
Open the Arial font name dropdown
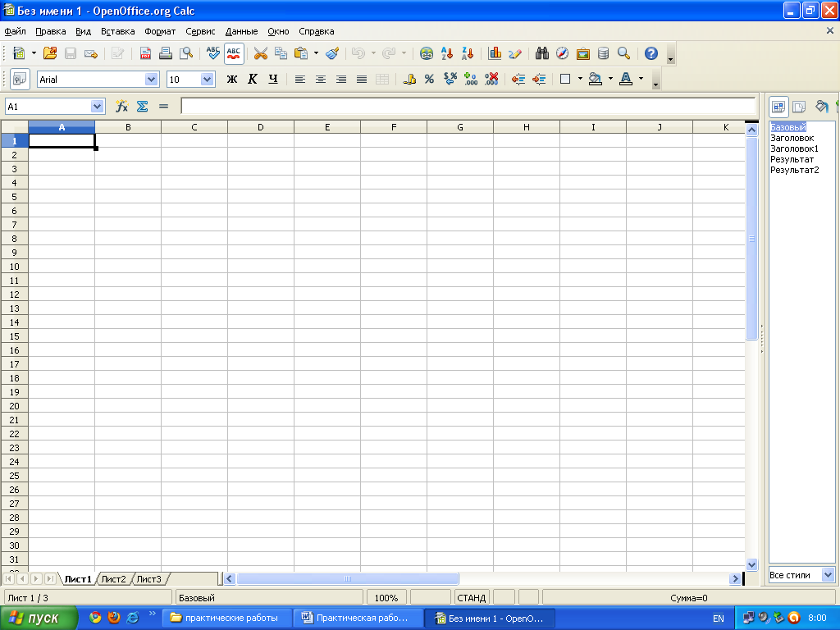coord(152,80)
